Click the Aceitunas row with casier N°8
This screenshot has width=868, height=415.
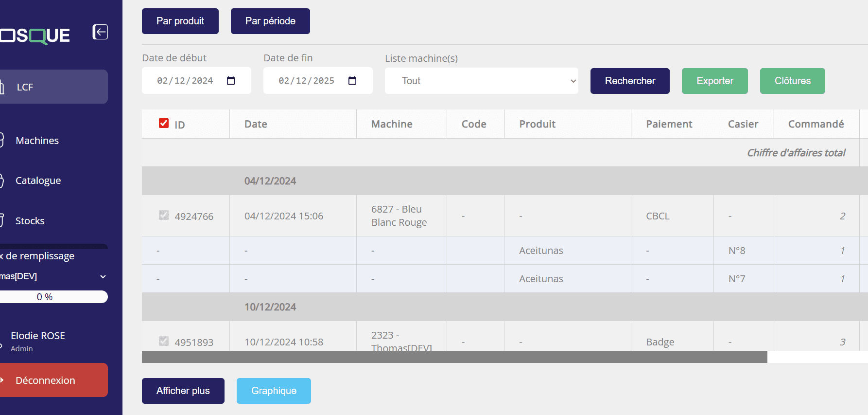[x=505, y=251]
